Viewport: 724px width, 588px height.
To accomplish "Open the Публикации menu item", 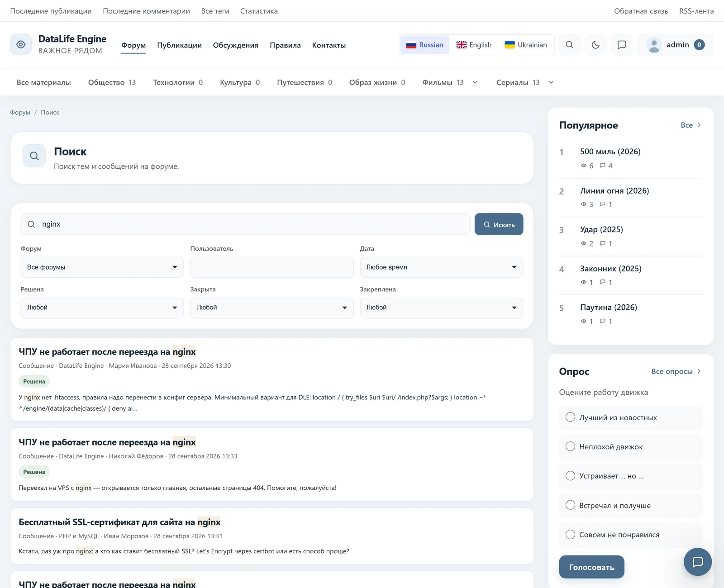I will [x=179, y=45].
